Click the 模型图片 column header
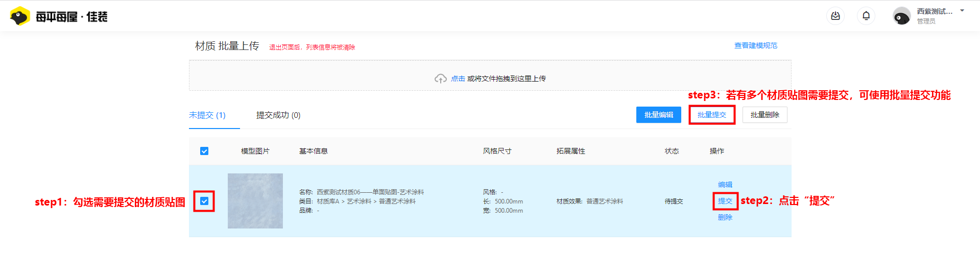The image size is (980, 280). (x=255, y=151)
